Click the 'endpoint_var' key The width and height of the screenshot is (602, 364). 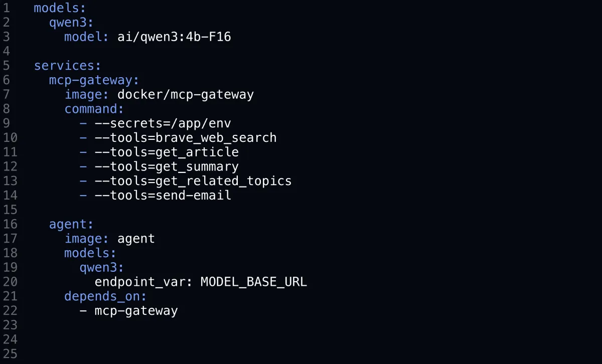[140, 282]
